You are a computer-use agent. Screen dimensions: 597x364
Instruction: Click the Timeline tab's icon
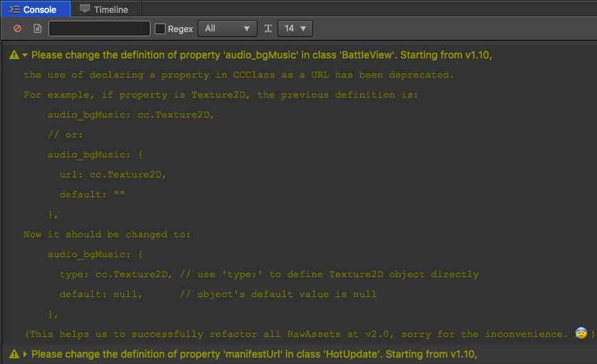85,9
